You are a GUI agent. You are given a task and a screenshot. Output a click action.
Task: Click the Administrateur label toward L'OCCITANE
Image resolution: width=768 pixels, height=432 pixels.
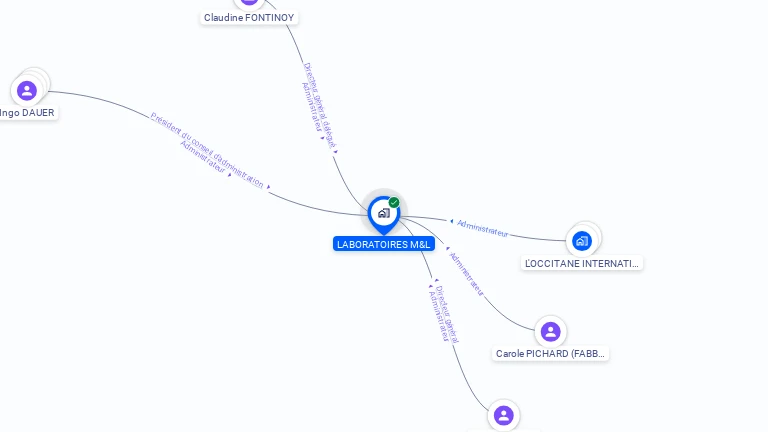point(482,228)
